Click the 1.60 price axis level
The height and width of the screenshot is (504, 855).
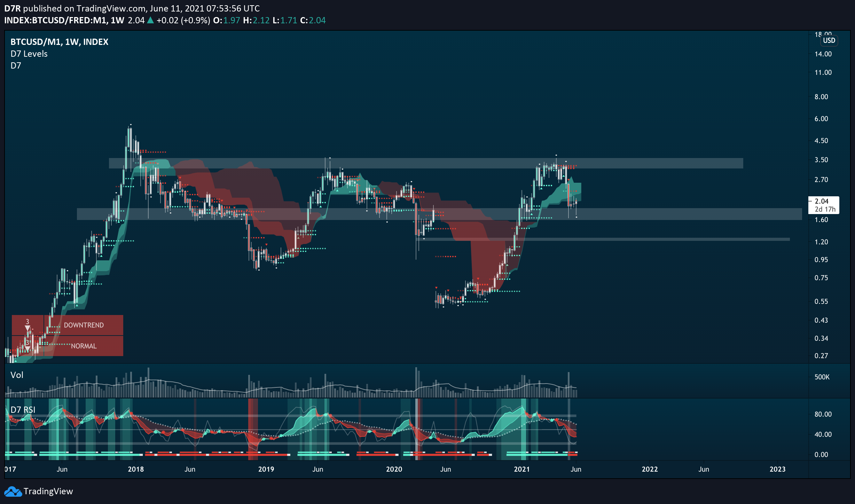[x=821, y=220]
